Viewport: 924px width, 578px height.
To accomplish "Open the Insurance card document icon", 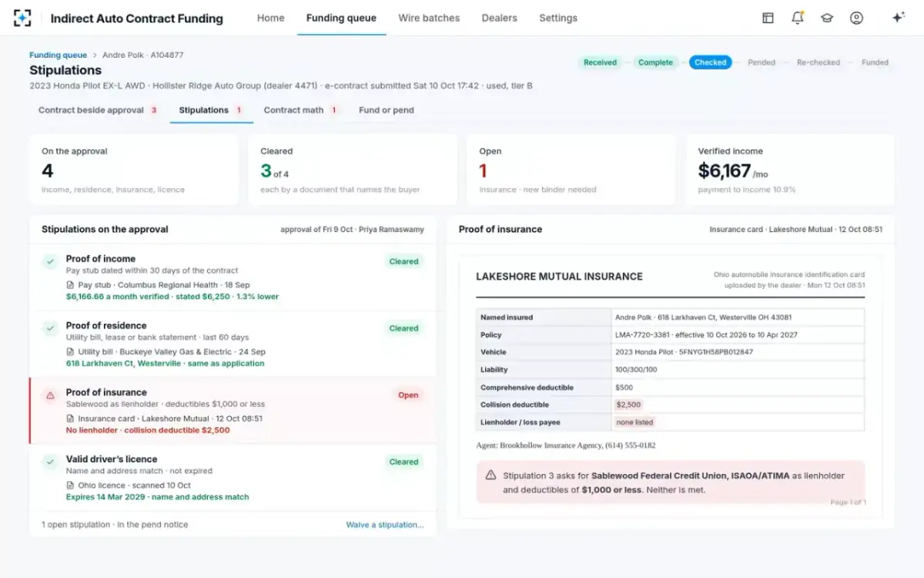I will click(71, 418).
